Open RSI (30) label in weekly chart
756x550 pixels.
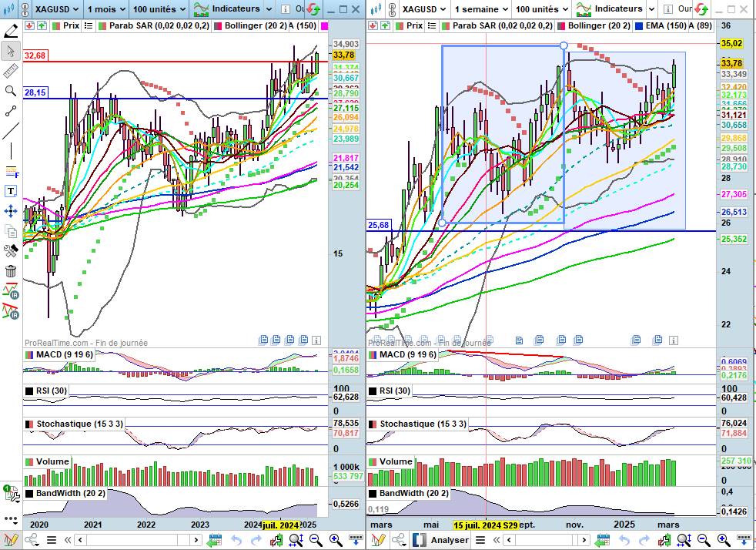pyautogui.click(x=389, y=391)
